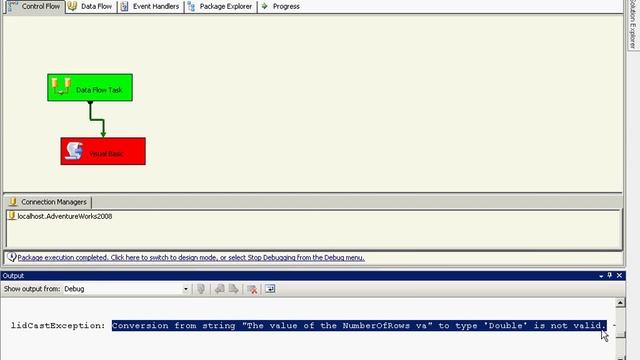Viewport: 640px width, 360px height.
Task: Open the Progress tab
Action: [281, 7]
